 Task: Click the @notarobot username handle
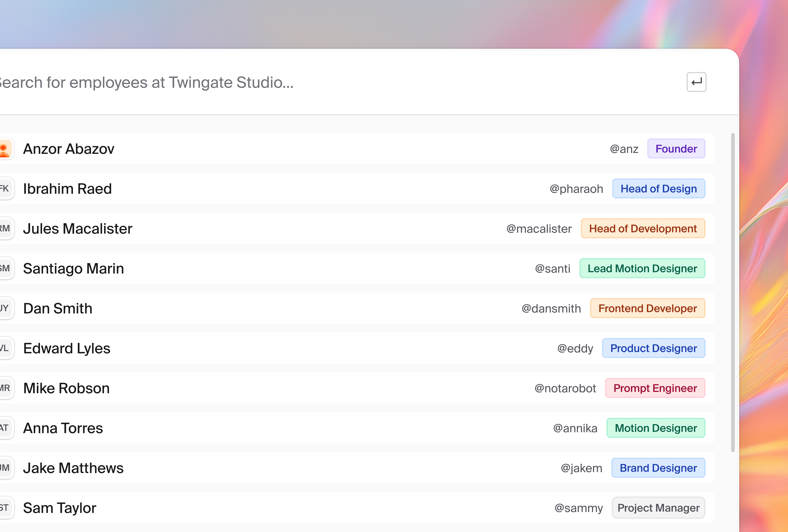565,388
